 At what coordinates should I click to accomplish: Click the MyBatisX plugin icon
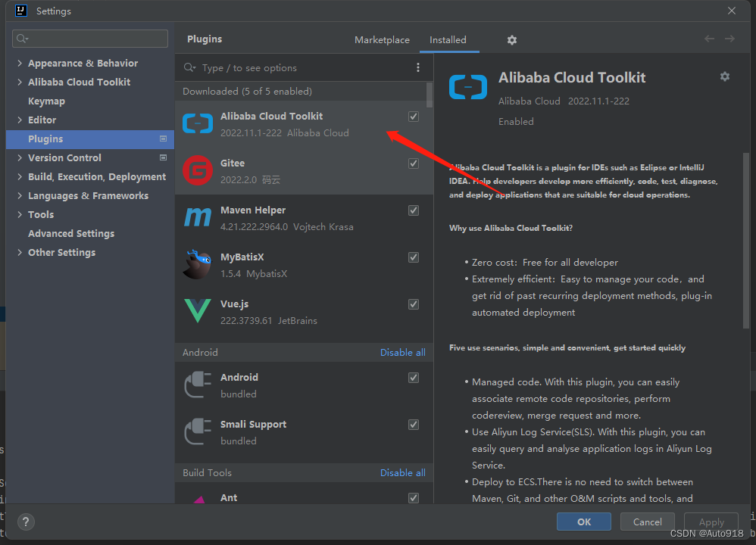point(198,264)
